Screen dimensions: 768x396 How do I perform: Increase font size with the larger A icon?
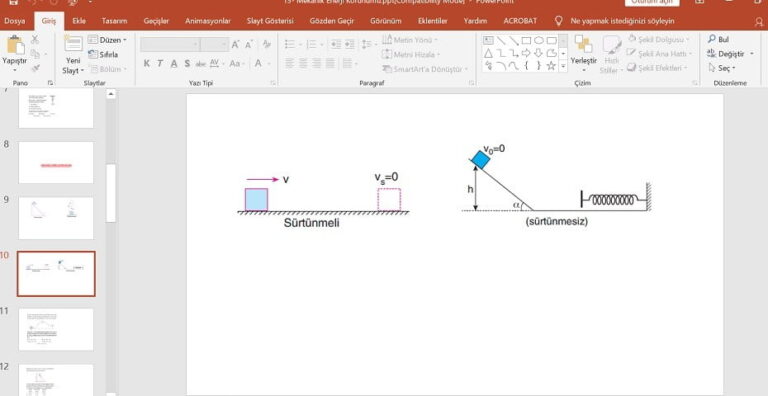coord(236,45)
